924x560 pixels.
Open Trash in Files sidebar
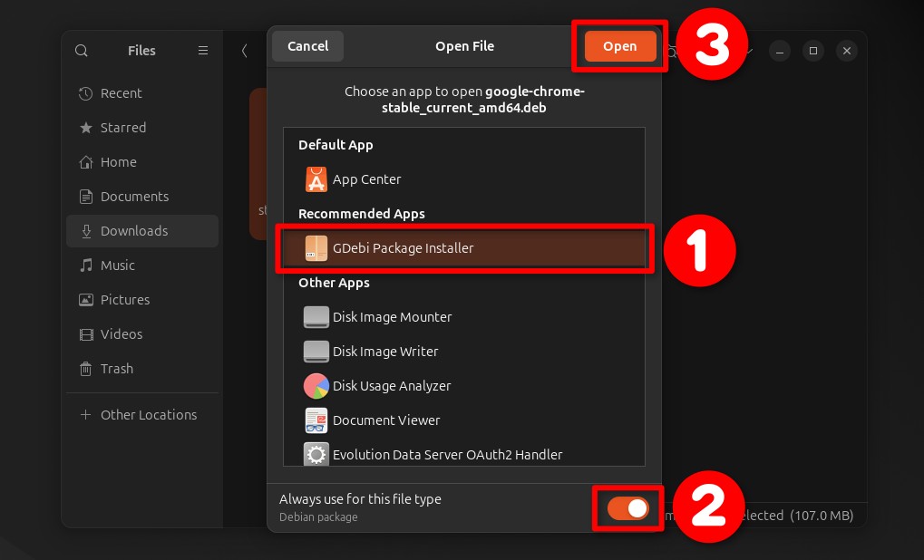click(142, 369)
